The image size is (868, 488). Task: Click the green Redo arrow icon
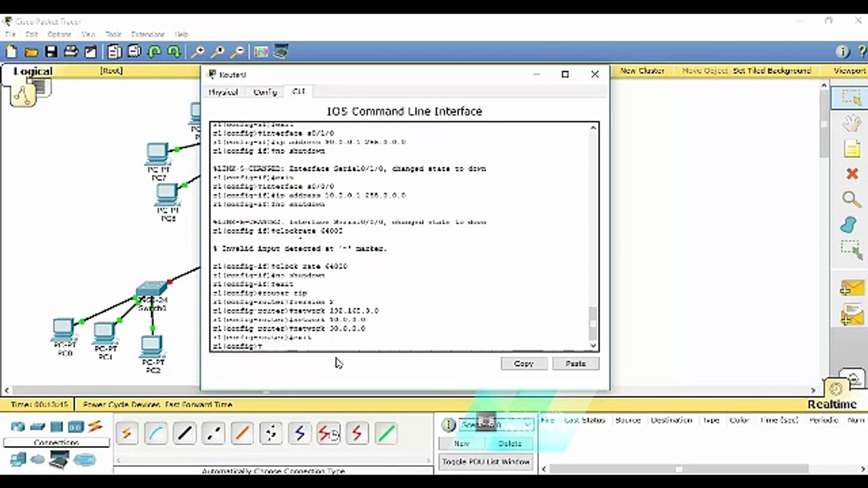(174, 52)
